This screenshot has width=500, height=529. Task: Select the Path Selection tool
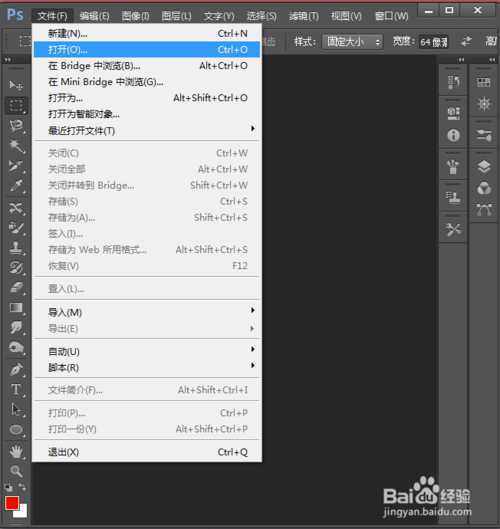pos(16,410)
